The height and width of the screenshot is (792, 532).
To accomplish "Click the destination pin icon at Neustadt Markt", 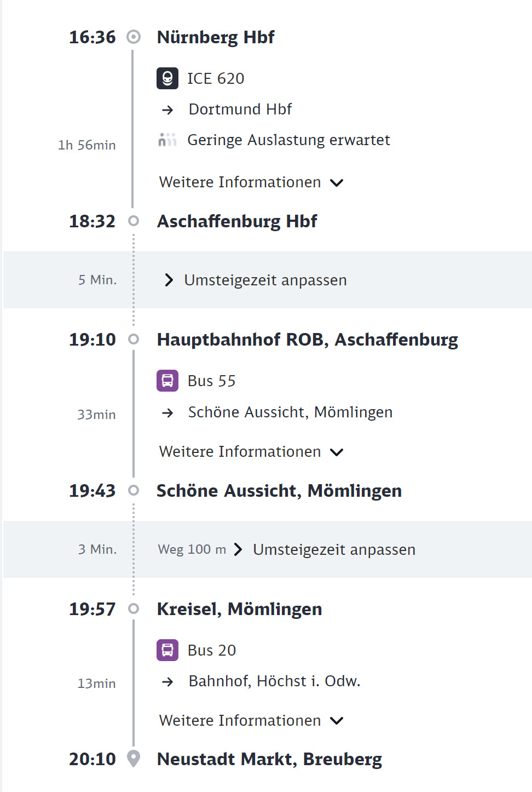I will [134, 759].
